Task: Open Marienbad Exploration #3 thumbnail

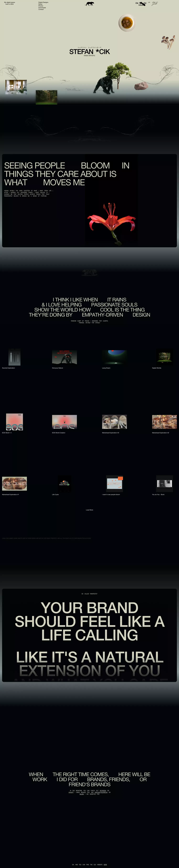Action: tap(115, 422)
